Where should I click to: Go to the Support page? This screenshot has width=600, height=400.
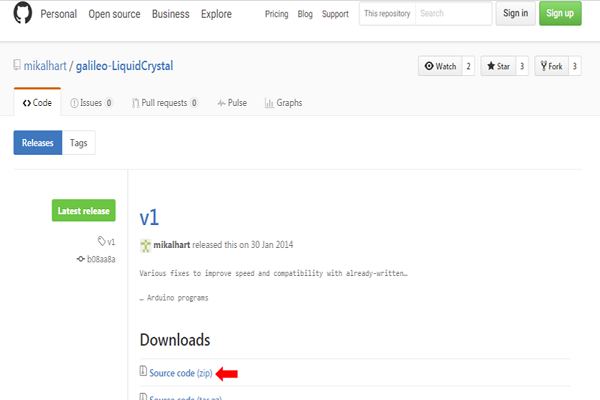point(335,14)
